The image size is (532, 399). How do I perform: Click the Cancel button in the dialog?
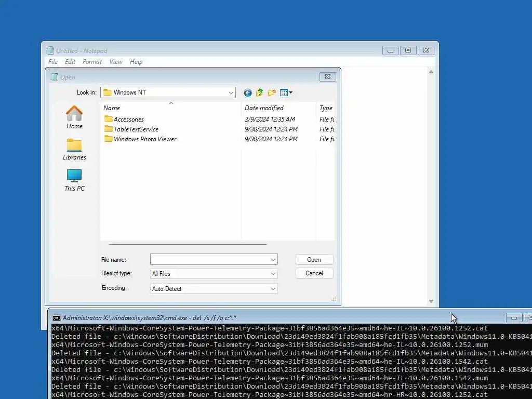coord(314,273)
